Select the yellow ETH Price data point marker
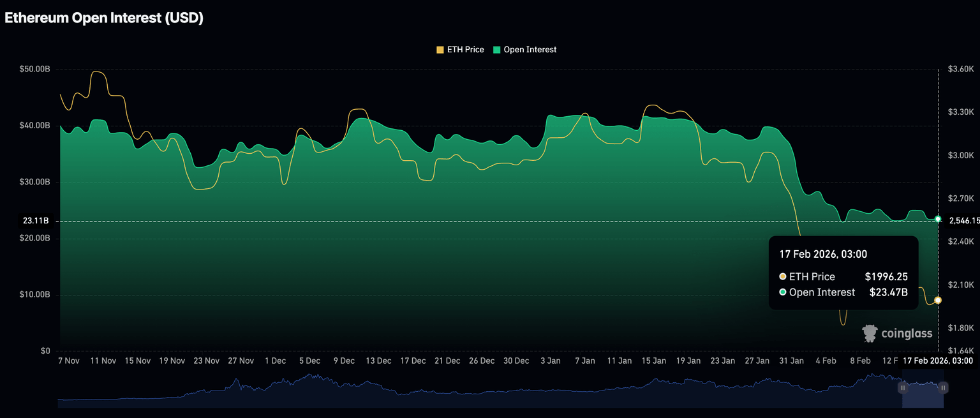The height and width of the screenshot is (418, 980). pos(938,300)
